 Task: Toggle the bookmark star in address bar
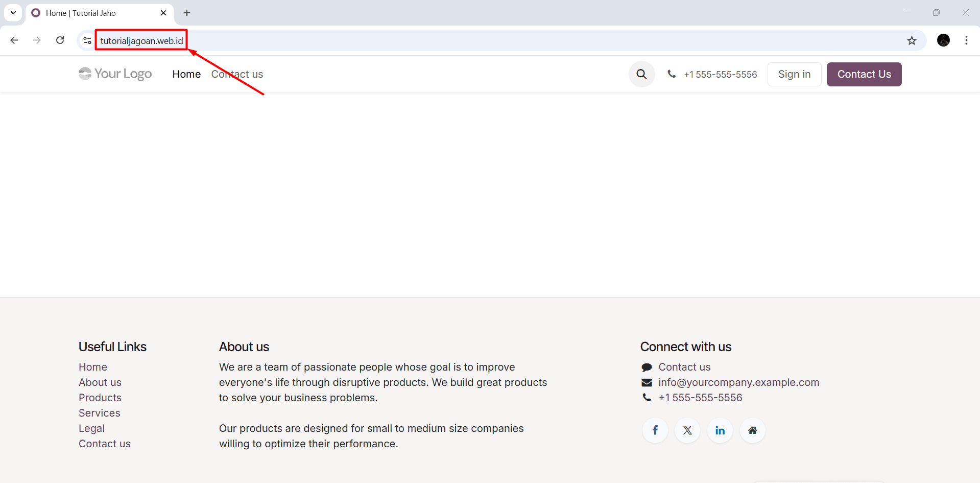click(x=912, y=40)
